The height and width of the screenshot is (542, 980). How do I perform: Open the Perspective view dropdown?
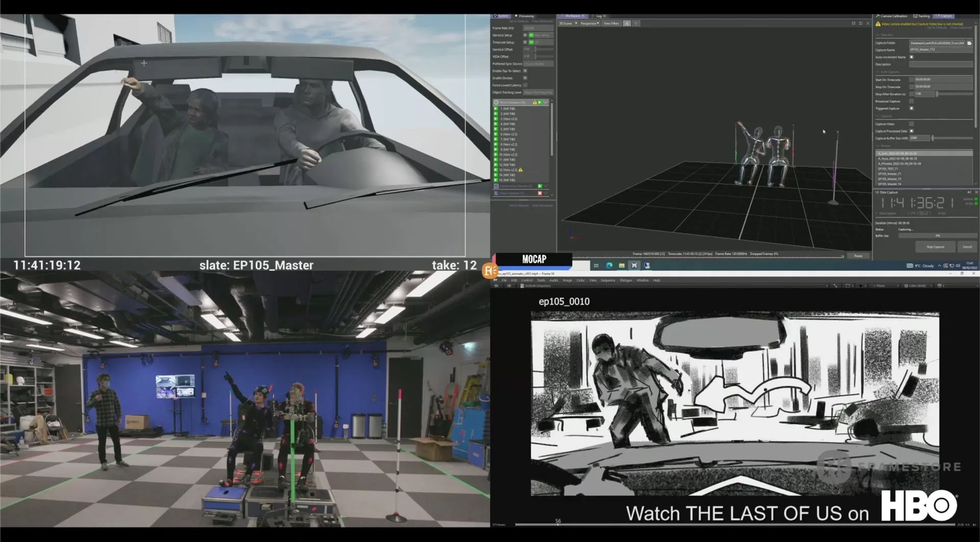(598, 23)
